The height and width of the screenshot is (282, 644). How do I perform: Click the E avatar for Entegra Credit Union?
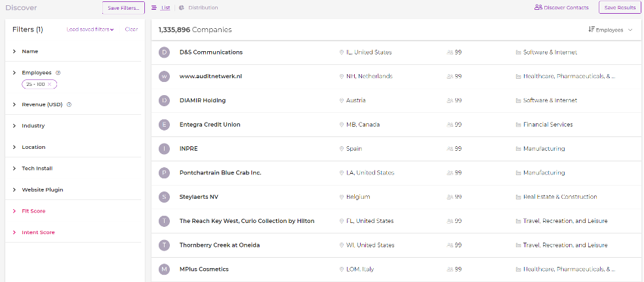(165, 125)
